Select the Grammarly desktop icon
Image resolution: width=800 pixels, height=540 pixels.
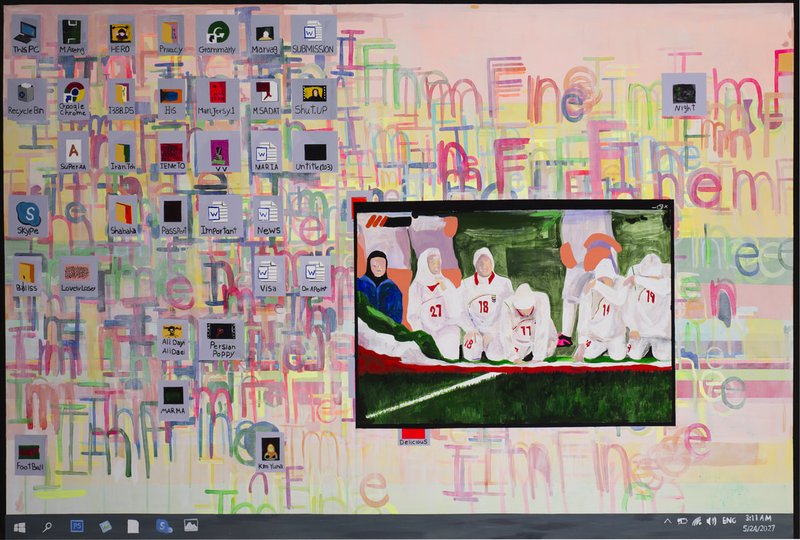(217, 35)
